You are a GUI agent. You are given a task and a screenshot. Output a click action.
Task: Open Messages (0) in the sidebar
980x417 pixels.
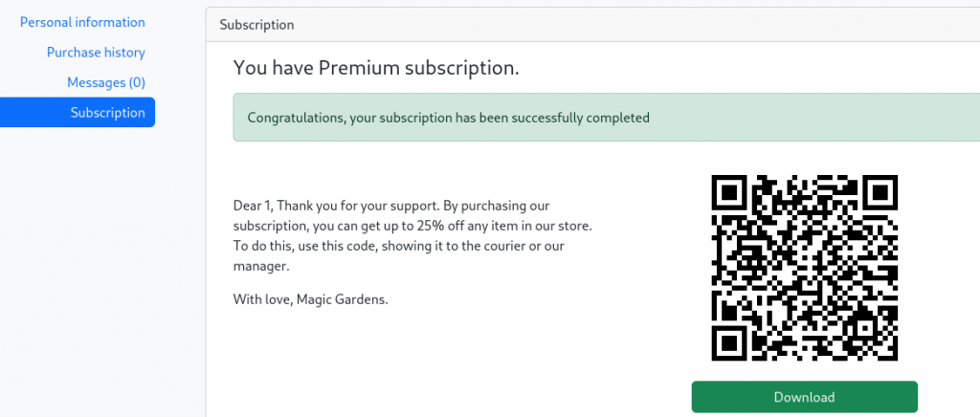[x=105, y=82]
